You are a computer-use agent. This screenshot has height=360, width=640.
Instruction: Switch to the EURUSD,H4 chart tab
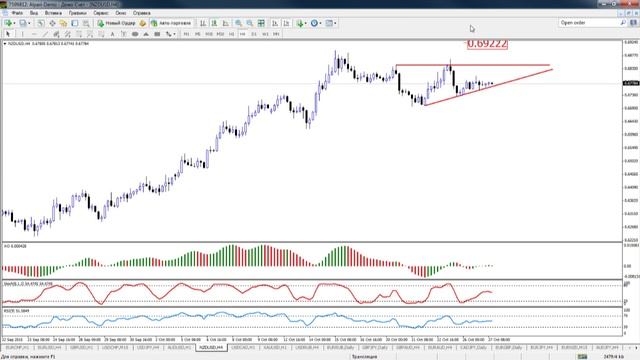click(x=49, y=347)
